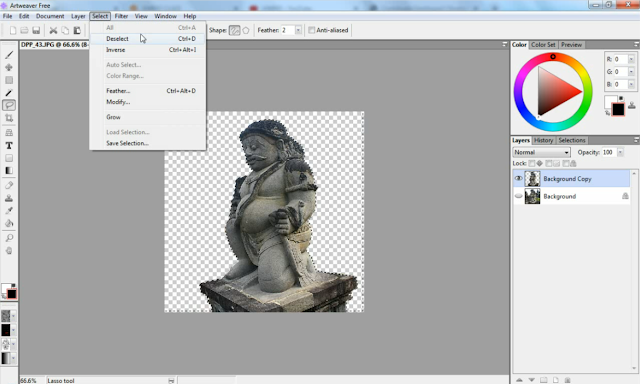The image size is (640, 384).
Task: Open the R value dropdown arrow
Action: pyautogui.click(x=631, y=59)
